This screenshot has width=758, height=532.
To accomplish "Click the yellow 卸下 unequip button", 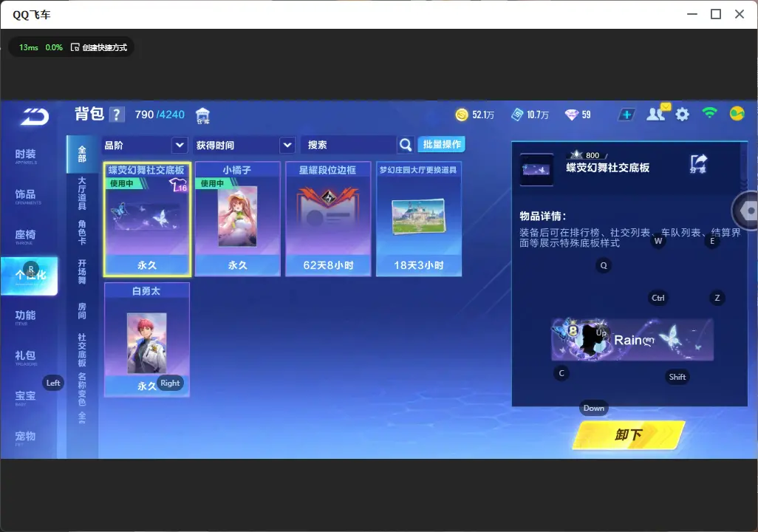I will (x=629, y=434).
